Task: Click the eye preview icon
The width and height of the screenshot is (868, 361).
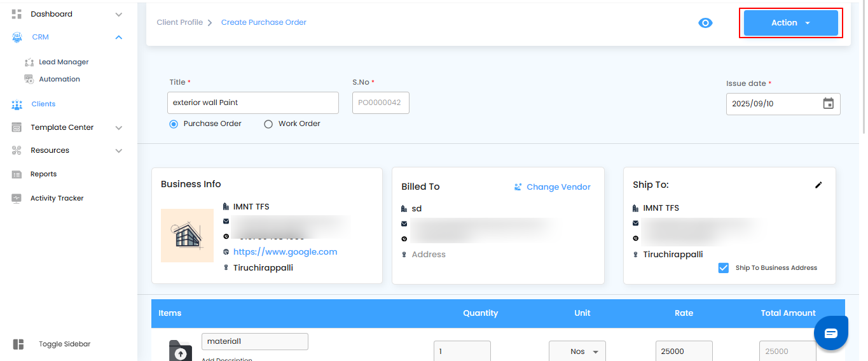Action: tap(705, 23)
